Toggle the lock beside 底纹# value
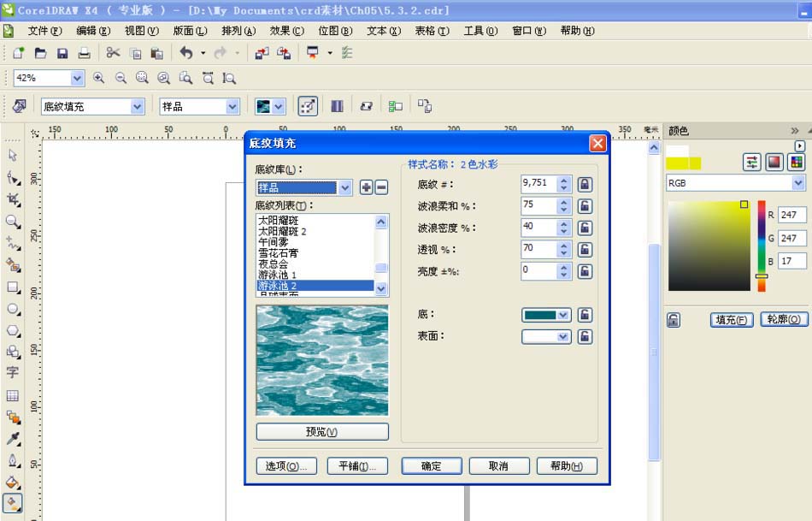The image size is (812, 521). [x=585, y=185]
